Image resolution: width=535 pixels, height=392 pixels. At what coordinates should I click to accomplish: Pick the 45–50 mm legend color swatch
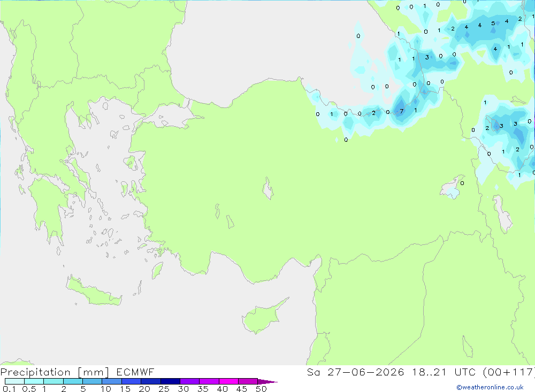(248, 381)
